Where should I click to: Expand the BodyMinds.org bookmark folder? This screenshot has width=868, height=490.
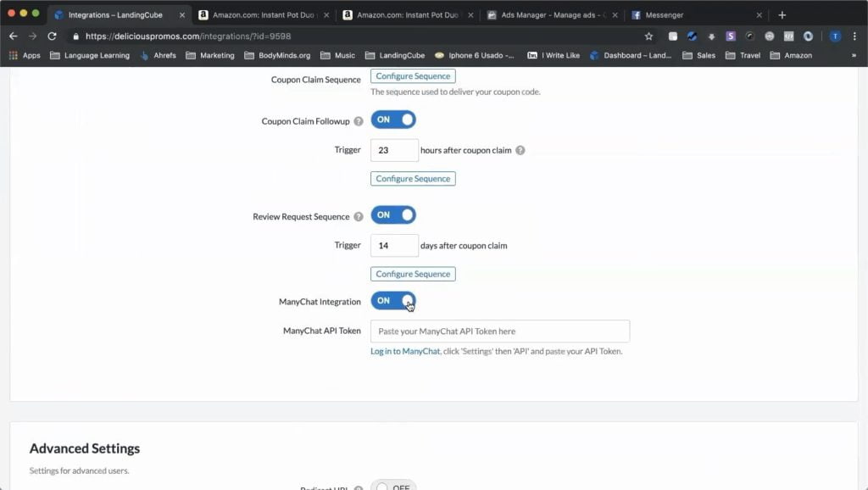coord(277,55)
